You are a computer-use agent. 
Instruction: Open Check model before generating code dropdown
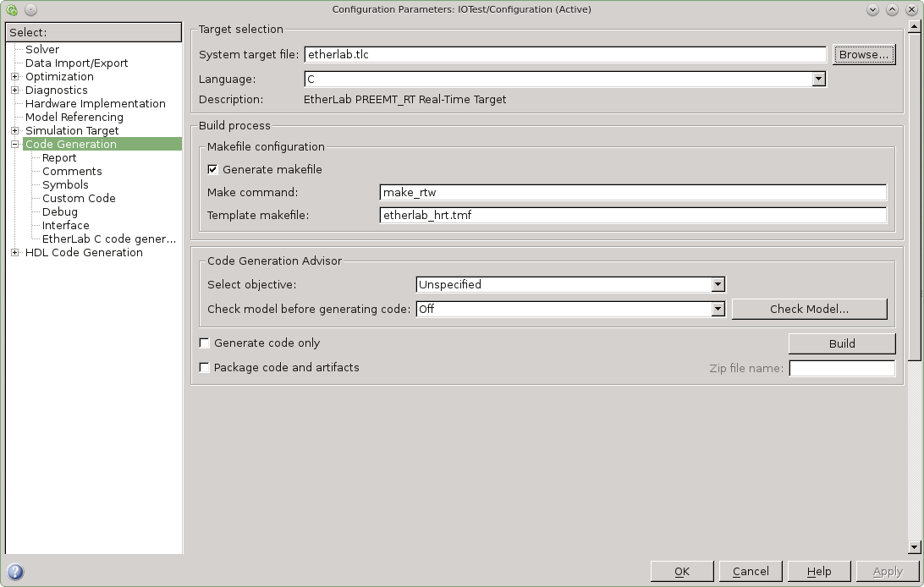tap(718, 310)
